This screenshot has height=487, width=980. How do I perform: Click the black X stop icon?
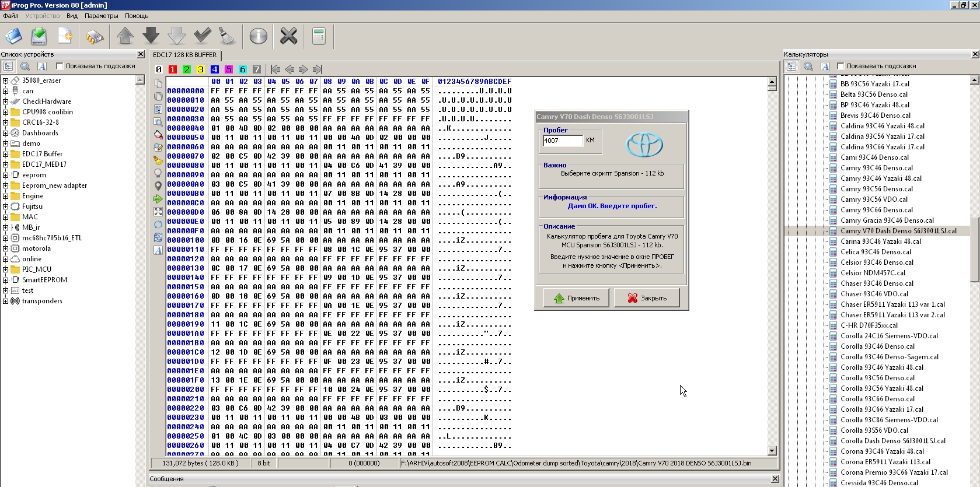(x=288, y=37)
